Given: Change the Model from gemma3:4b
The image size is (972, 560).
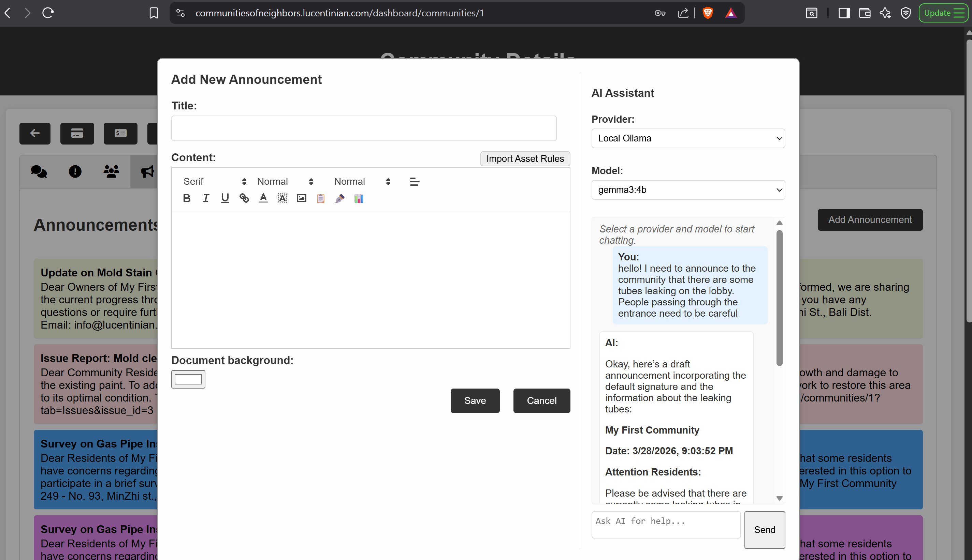Looking at the screenshot, I should point(687,190).
